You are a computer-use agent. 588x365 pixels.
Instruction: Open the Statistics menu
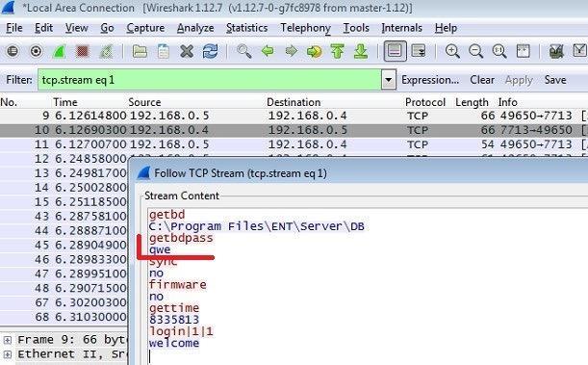tap(246, 28)
